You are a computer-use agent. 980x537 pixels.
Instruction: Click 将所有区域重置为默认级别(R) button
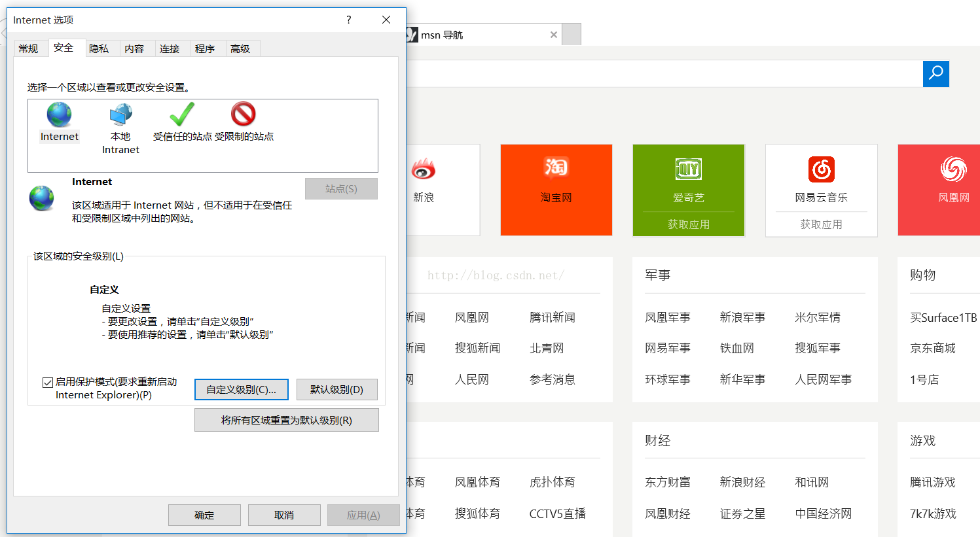[287, 420]
